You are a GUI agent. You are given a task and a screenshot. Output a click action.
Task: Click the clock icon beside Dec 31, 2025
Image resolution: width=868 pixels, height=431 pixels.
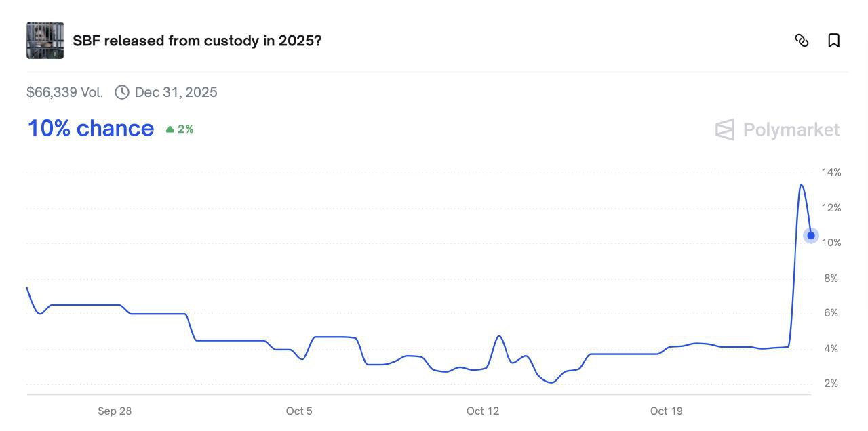(x=122, y=92)
